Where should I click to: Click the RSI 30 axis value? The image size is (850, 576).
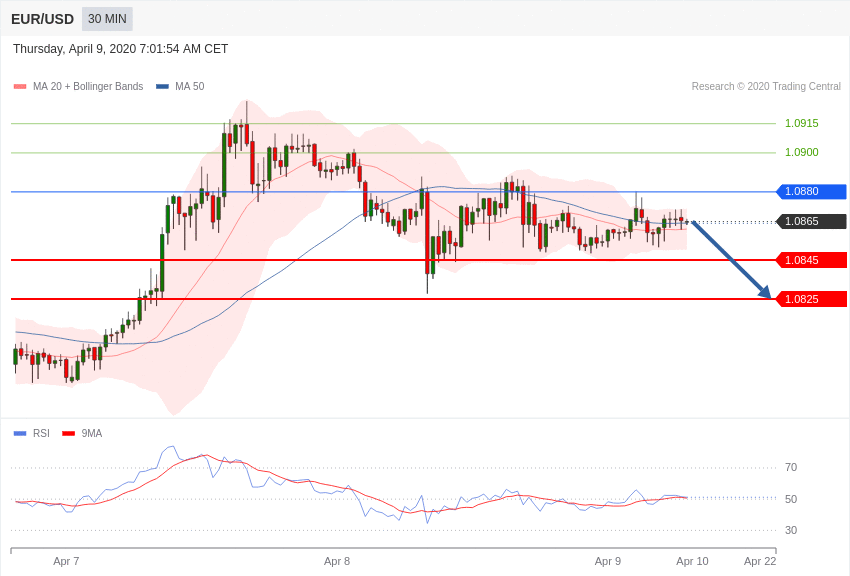(791, 530)
